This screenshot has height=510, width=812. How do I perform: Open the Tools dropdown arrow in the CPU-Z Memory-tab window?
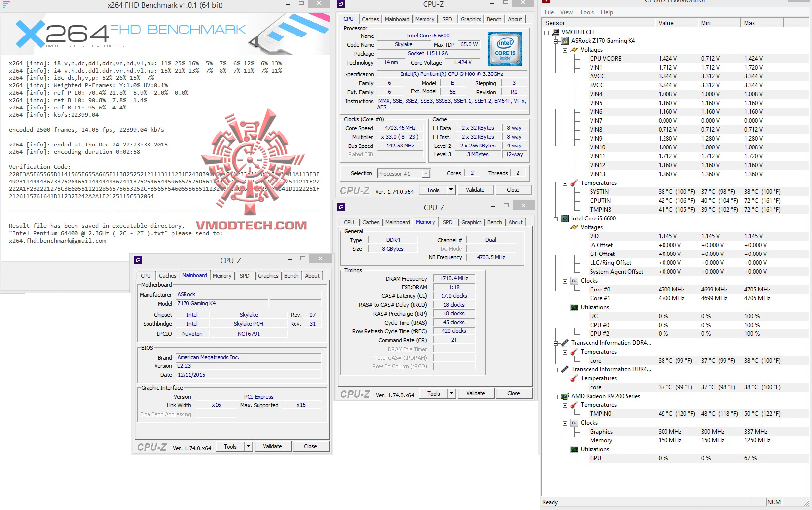[x=451, y=393]
